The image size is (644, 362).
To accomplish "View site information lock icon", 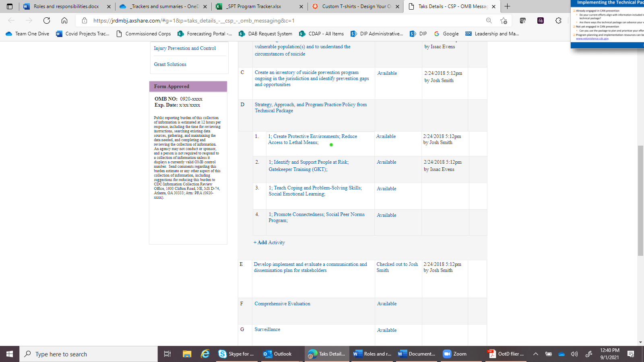I will [x=84, y=21].
